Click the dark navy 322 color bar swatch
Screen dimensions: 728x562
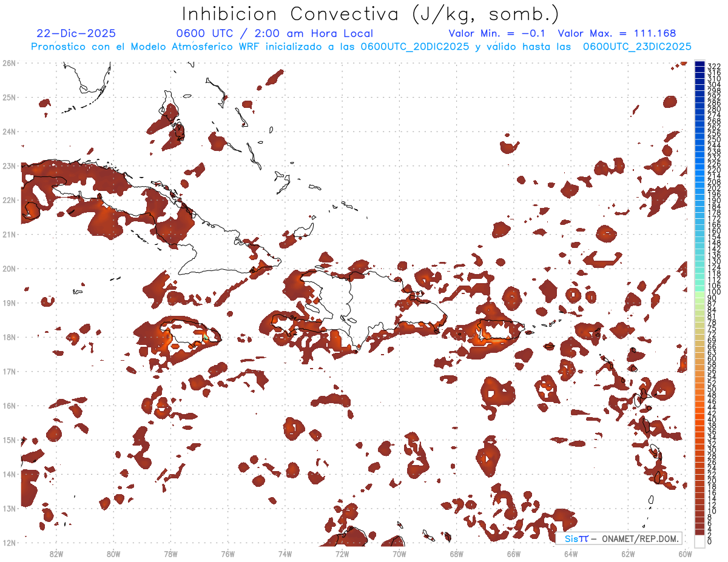coord(699,65)
